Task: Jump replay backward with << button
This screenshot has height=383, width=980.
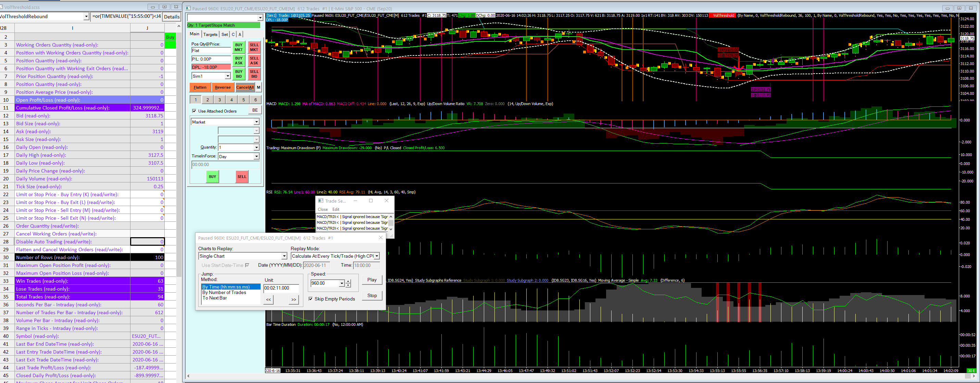Action: [x=268, y=300]
